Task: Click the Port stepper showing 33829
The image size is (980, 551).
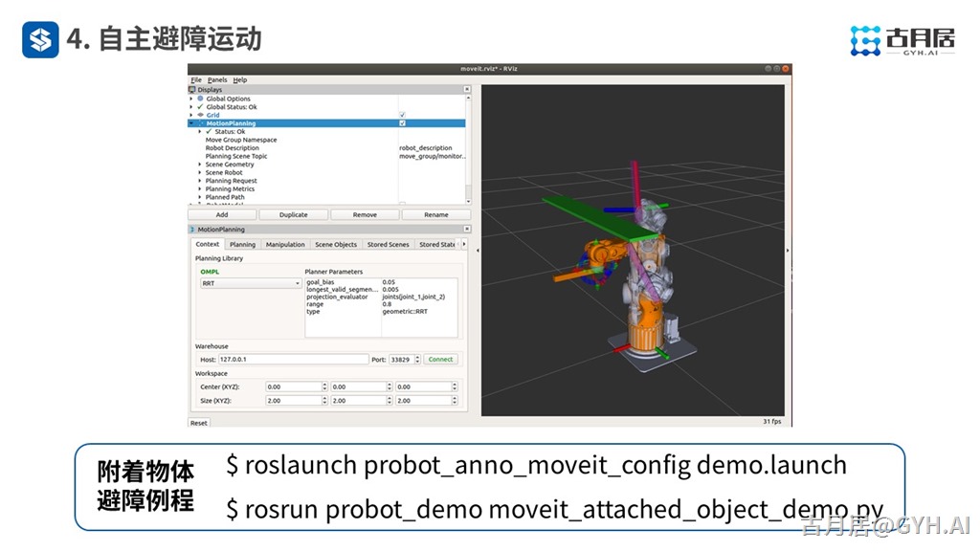Action: tap(405, 360)
